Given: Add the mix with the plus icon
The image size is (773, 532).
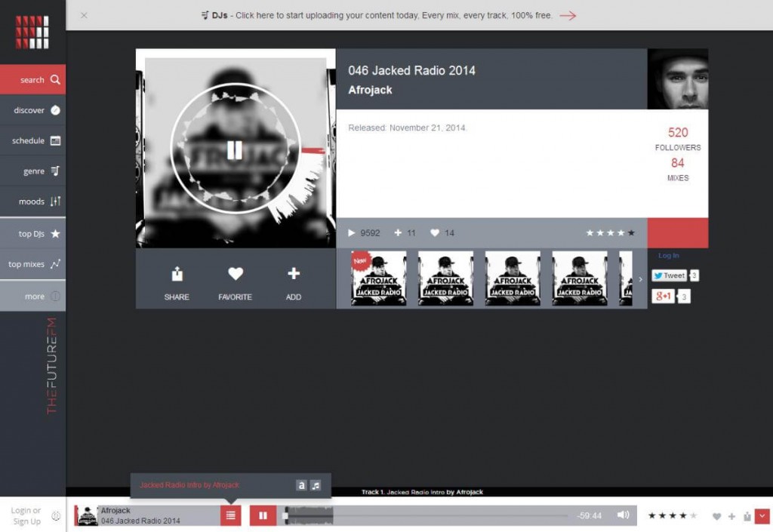Looking at the screenshot, I should [294, 274].
